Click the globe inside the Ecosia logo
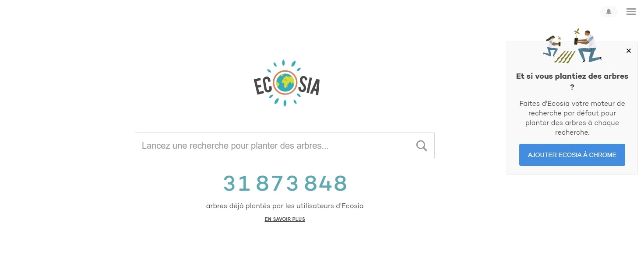This screenshot has height=258, width=644. (285, 83)
